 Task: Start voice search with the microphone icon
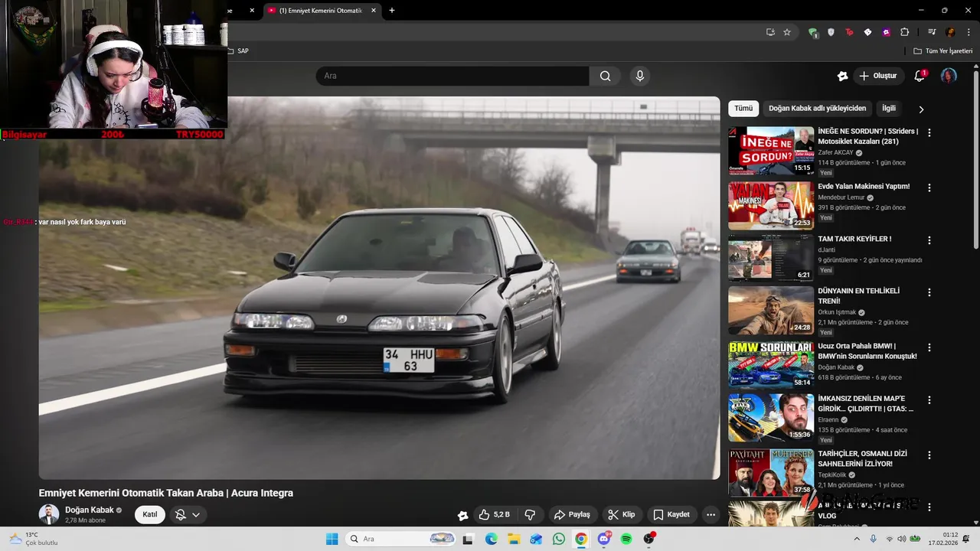click(x=640, y=76)
